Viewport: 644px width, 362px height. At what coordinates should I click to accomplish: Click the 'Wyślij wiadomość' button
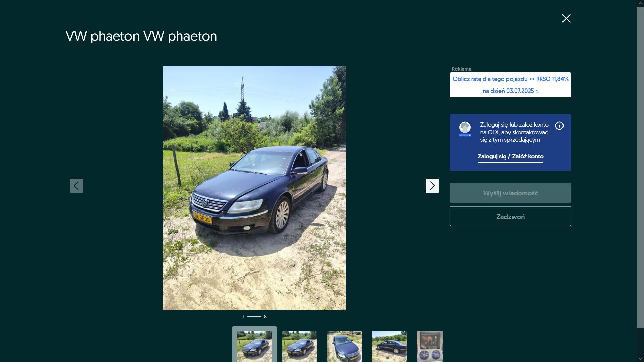(x=510, y=193)
